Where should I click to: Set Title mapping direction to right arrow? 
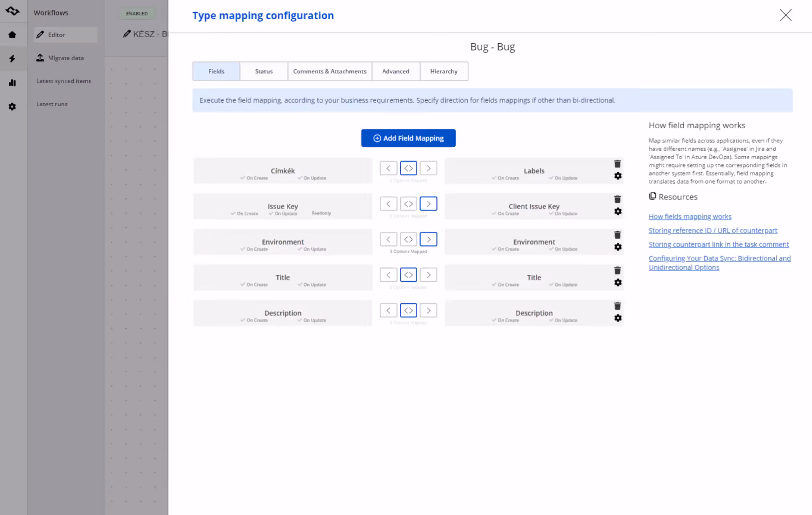[x=428, y=275]
